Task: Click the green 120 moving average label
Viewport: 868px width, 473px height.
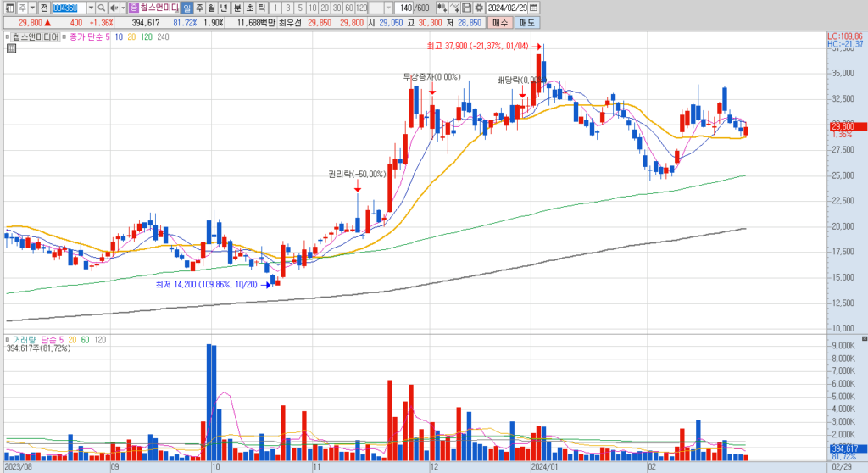Action: (x=146, y=37)
